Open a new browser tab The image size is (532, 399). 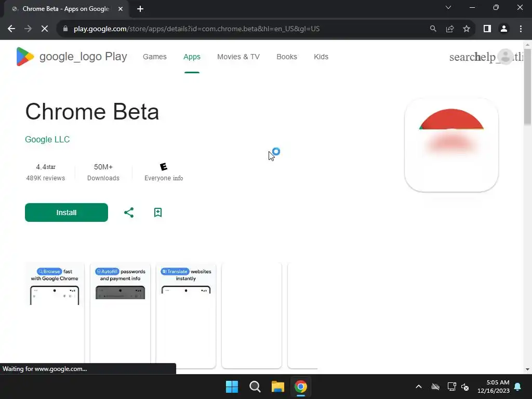(x=140, y=9)
